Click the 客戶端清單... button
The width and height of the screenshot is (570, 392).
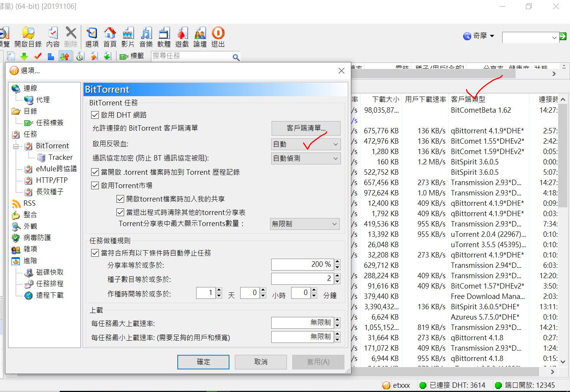306,128
